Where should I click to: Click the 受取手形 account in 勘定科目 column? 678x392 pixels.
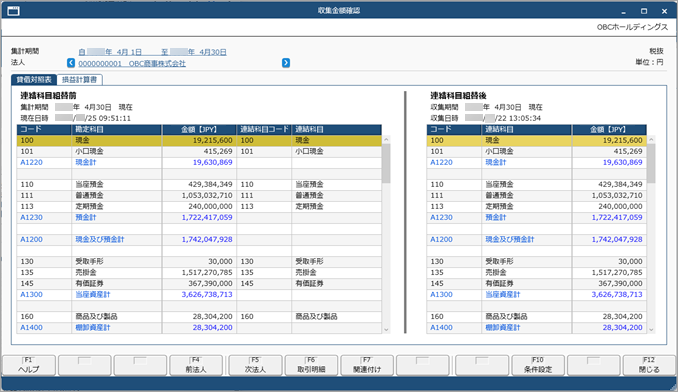90,261
